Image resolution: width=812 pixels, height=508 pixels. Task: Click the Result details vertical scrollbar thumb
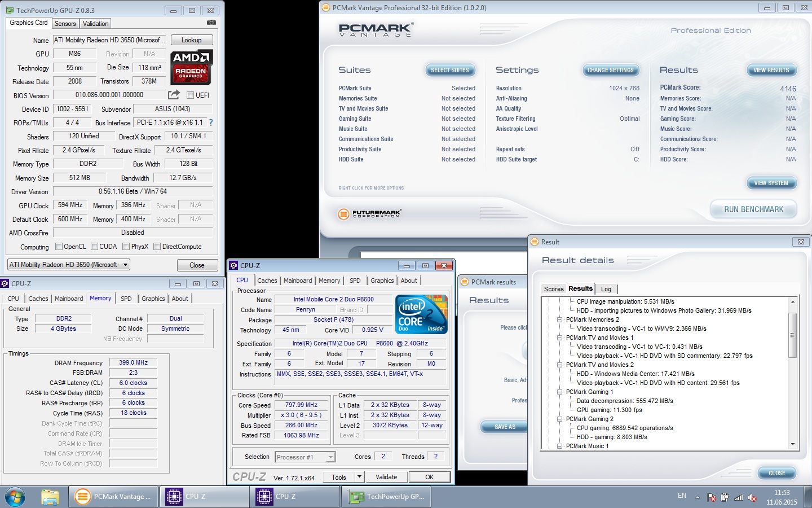pyautogui.click(x=792, y=335)
